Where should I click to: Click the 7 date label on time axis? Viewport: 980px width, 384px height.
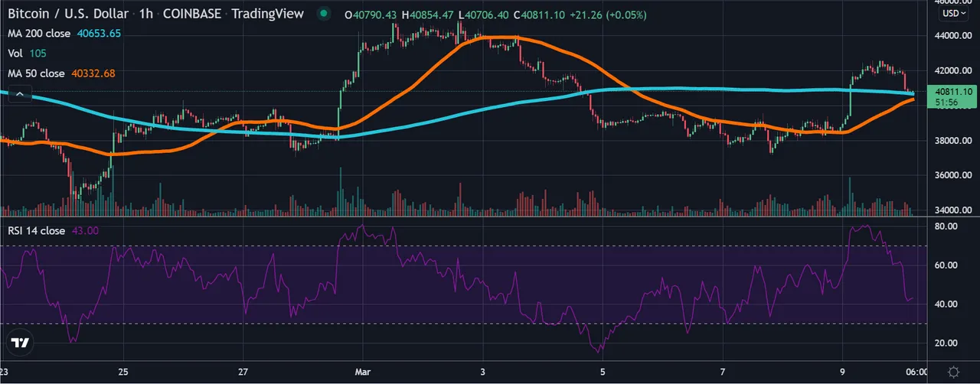(722, 372)
